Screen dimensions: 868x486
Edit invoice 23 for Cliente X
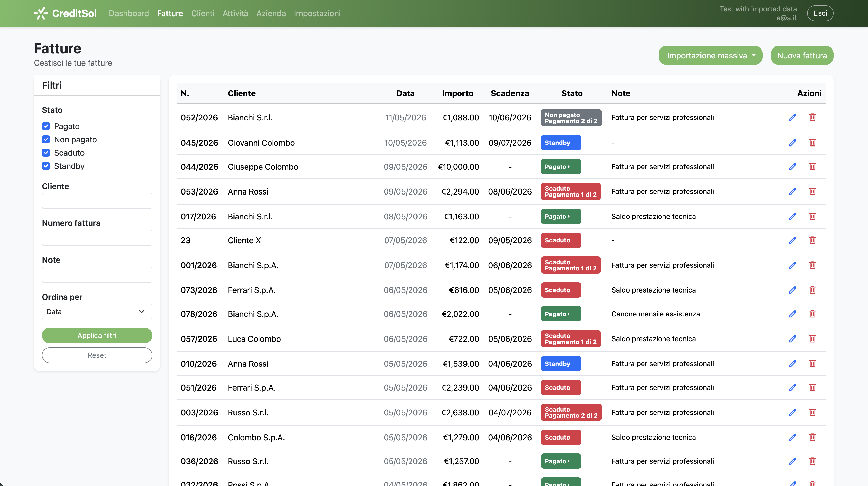click(793, 240)
